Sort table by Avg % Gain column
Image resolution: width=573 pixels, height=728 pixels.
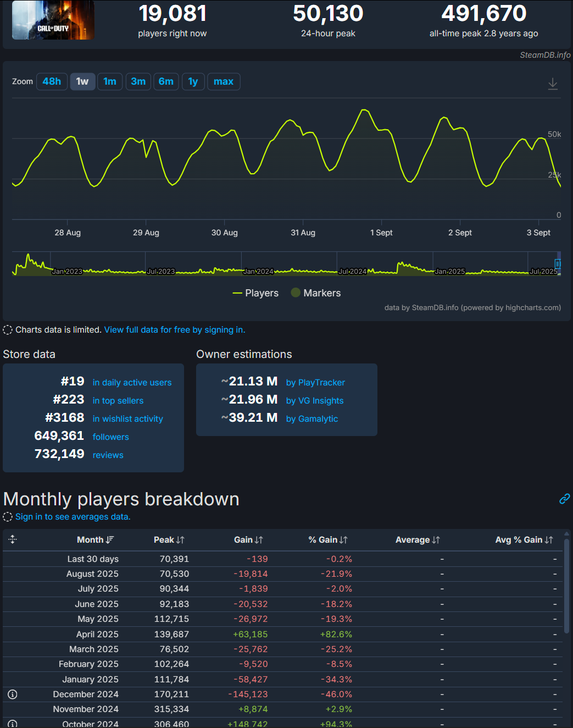point(524,540)
